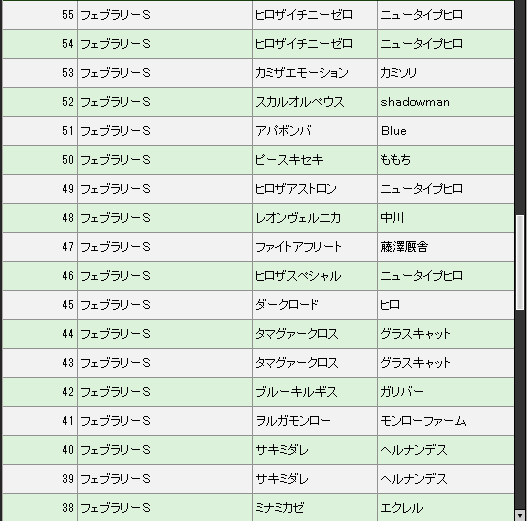The height and width of the screenshot is (521, 527).
Task: Click the scrollbar down arrow button
Action: click(520, 516)
